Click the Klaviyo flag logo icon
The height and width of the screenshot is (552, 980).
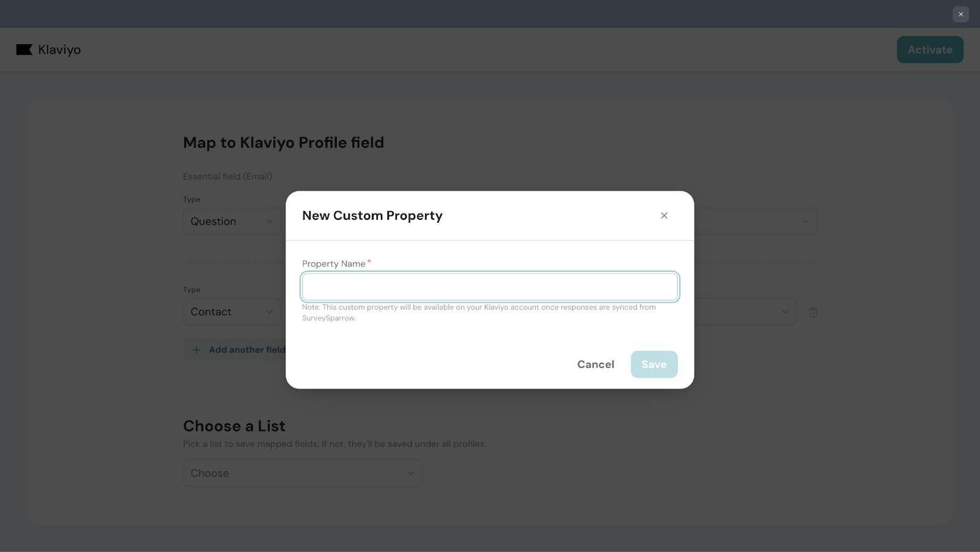(24, 50)
